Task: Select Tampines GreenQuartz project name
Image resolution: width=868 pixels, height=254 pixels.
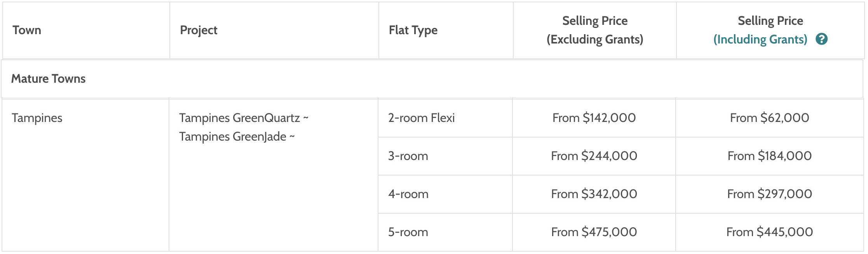Action: (x=239, y=118)
